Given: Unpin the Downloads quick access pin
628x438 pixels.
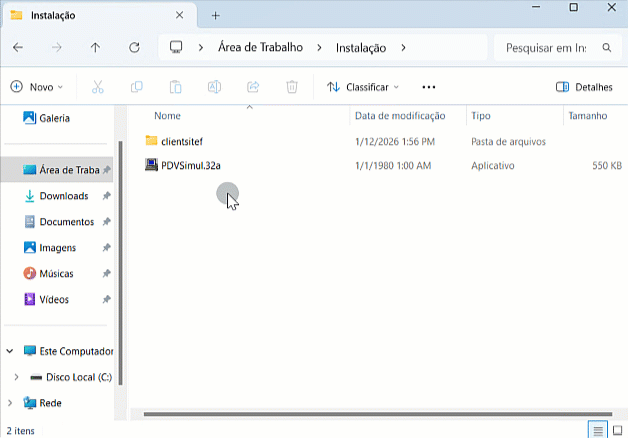Looking at the screenshot, I should 106,196.
